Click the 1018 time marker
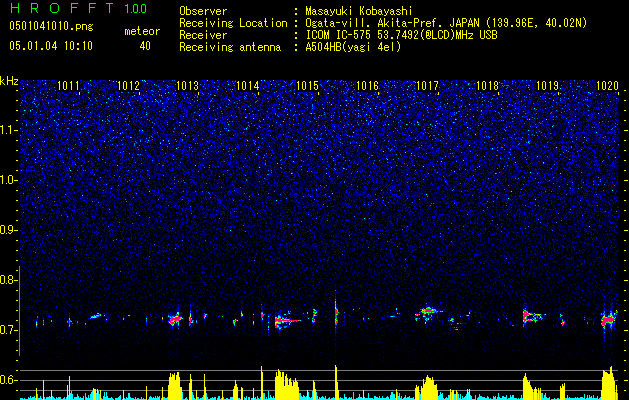Image resolution: width=629 pixels, height=400 pixels. coord(487,85)
